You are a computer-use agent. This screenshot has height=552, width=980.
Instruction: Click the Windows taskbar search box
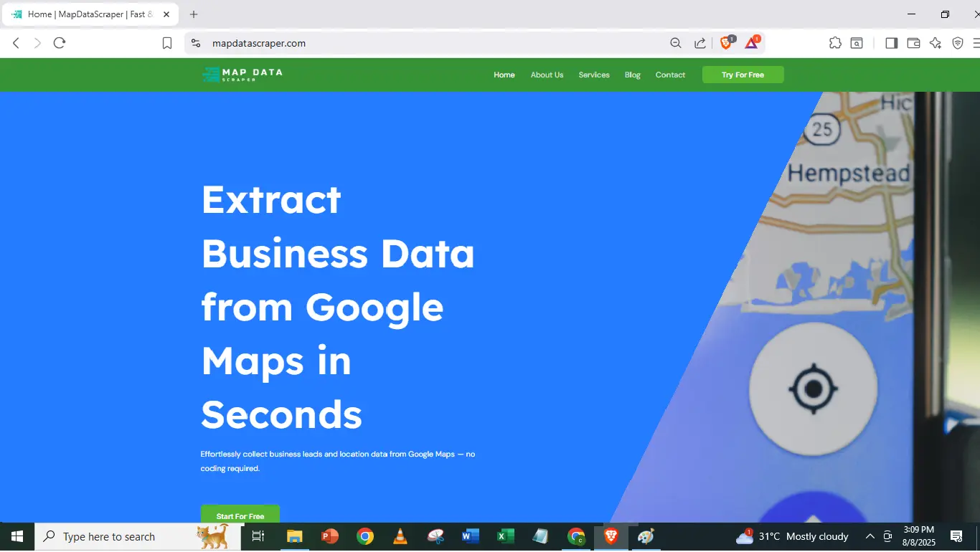click(138, 536)
